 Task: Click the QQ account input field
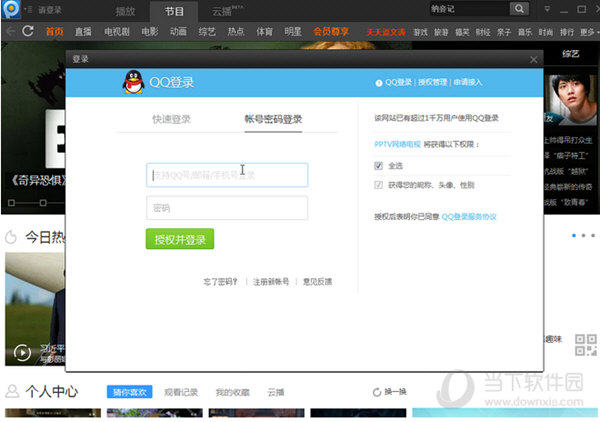[x=227, y=175]
